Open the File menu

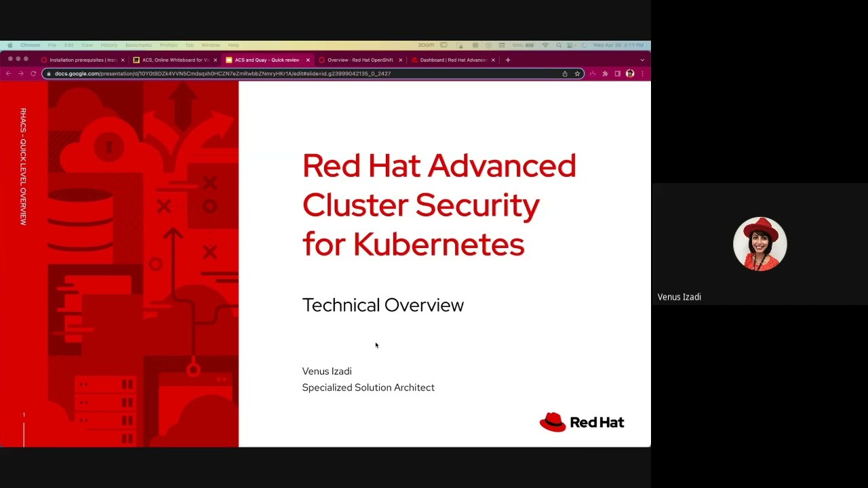pyautogui.click(x=52, y=45)
